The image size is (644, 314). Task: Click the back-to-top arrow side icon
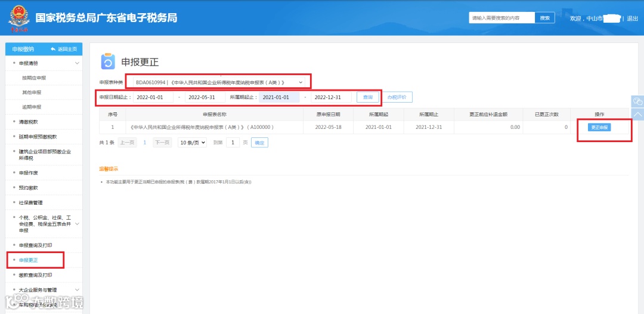tap(637, 114)
